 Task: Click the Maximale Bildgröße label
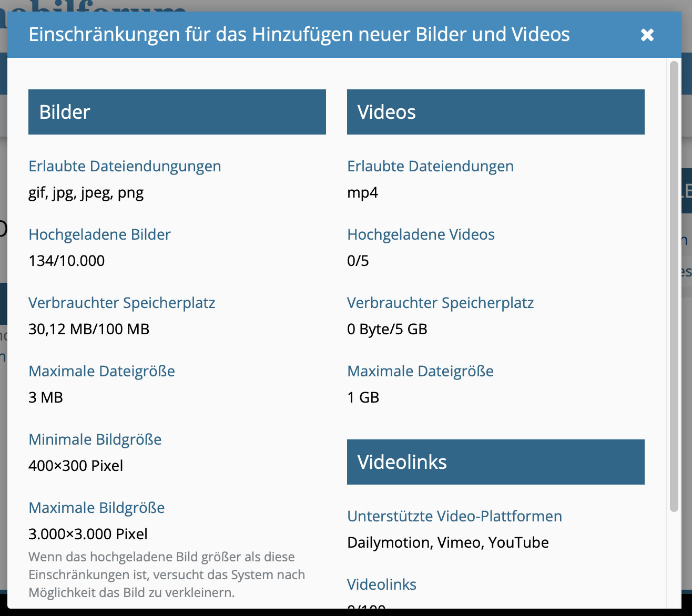[x=97, y=508]
